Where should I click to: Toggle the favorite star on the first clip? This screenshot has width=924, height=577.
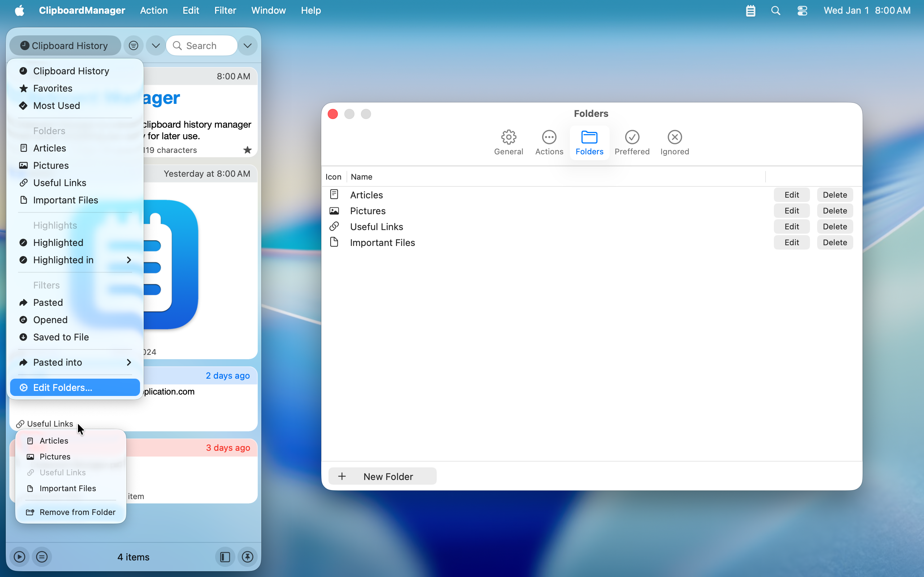coord(247,150)
